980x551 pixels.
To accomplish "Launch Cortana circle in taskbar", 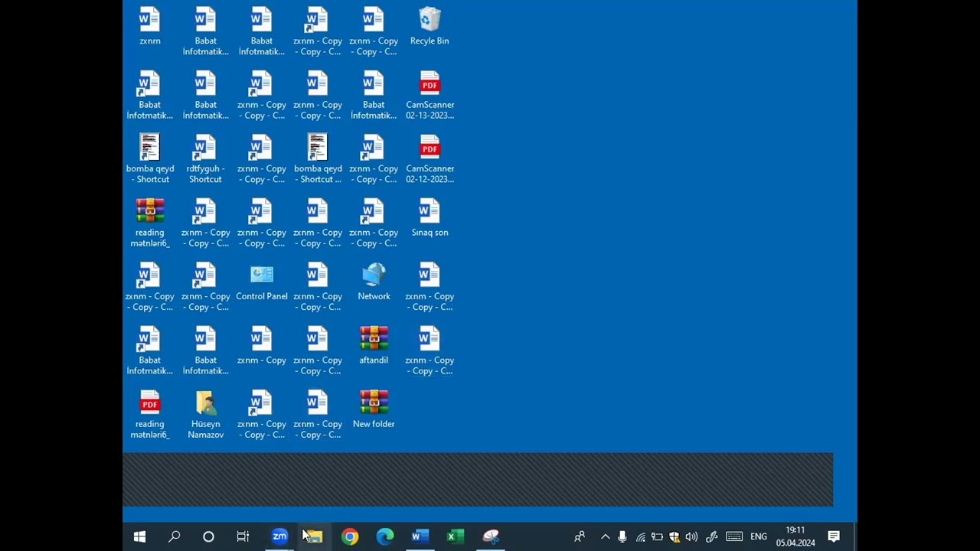I will 208,536.
